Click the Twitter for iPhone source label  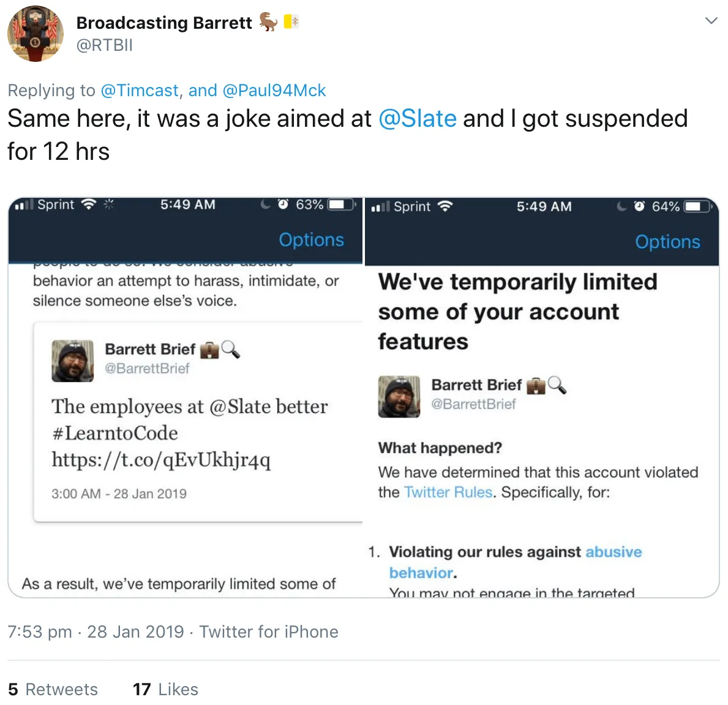click(269, 631)
